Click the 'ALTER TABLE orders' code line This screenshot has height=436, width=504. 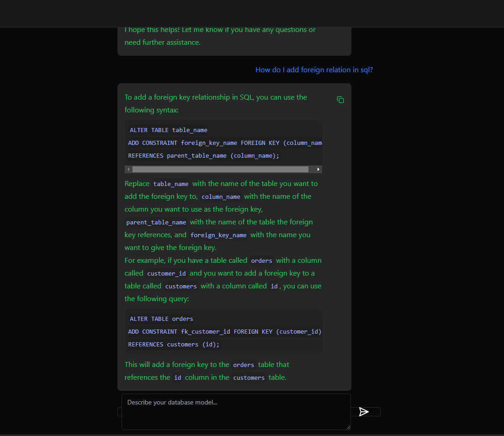coord(161,319)
